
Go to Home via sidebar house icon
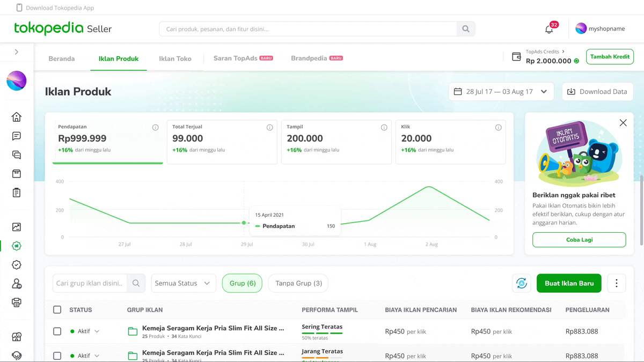pos(17,117)
